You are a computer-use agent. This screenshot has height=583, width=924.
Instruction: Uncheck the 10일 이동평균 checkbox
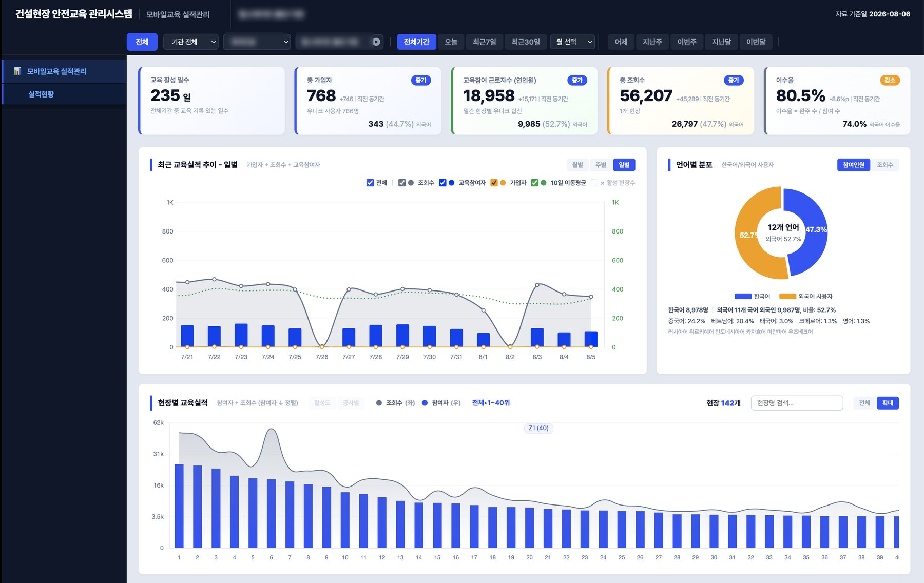point(534,183)
